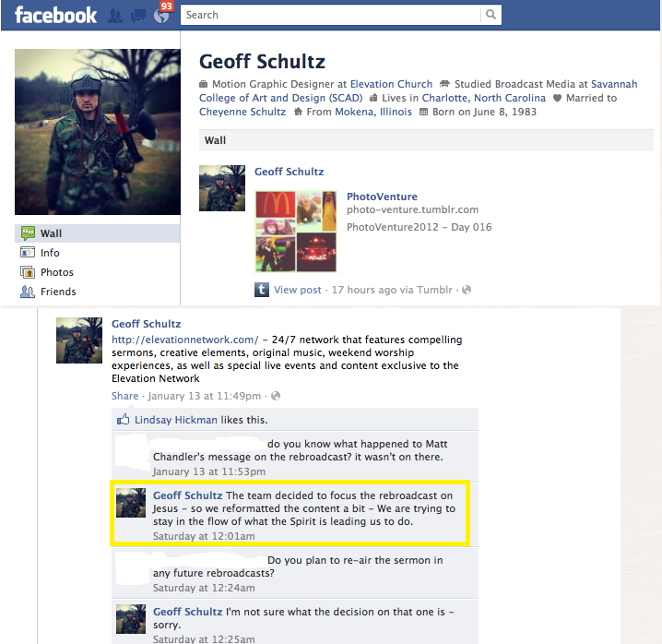The image size is (662, 644).
Task: Open the elevationnetwork.com link
Action: click(185, 340)
